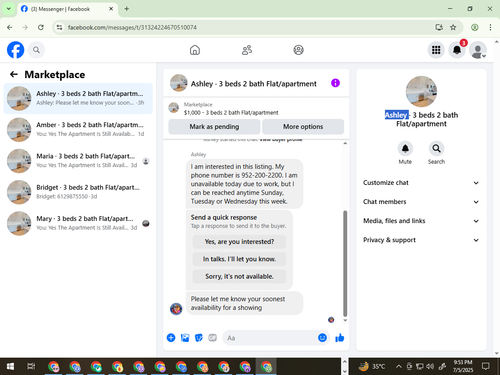
Task: Select the Messenger | Facebook browser tab
Action: tap(67, 9)
